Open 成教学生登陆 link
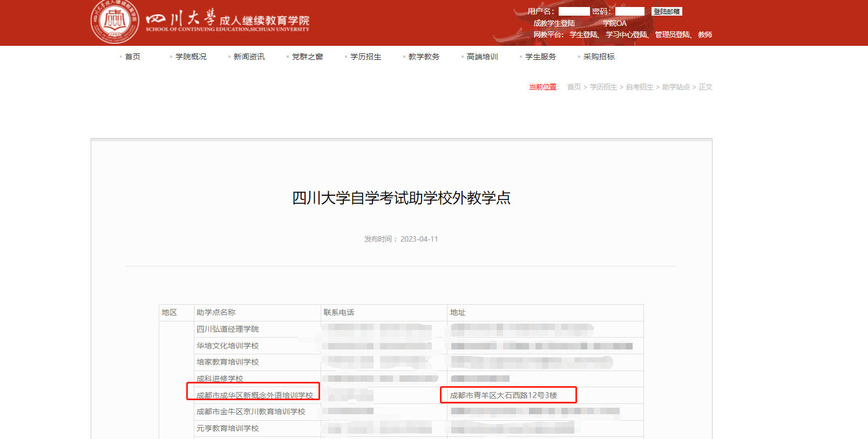Viewport: 868px width, 439px height. [554, 23]
